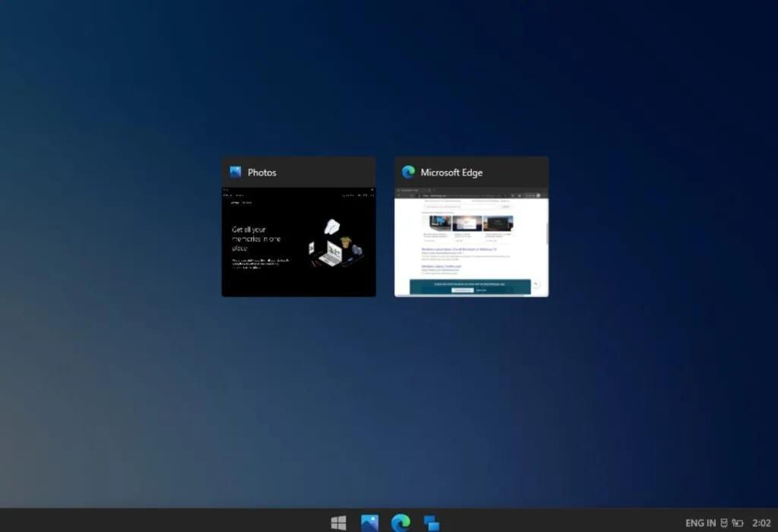This screenshot has height=532, width=778.
Task: Switch input language via the ENG IN indicator
Action: [x=701, y=522]
